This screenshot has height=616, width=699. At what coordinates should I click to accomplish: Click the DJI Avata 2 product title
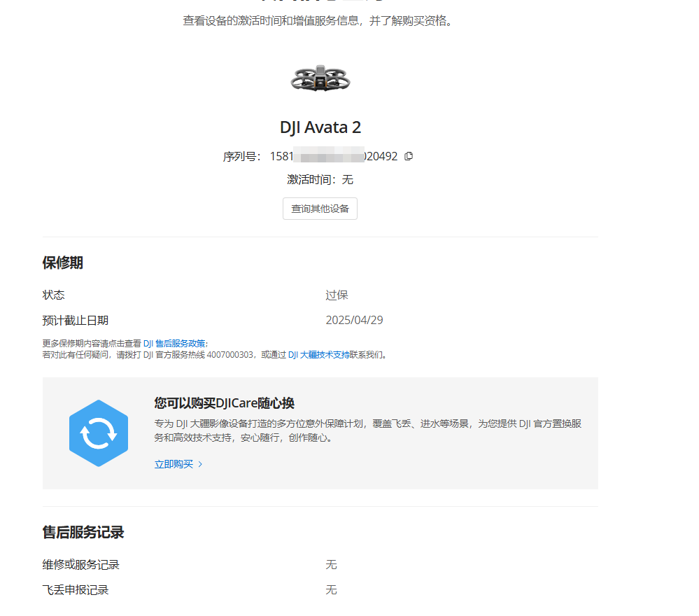(320, 127)
